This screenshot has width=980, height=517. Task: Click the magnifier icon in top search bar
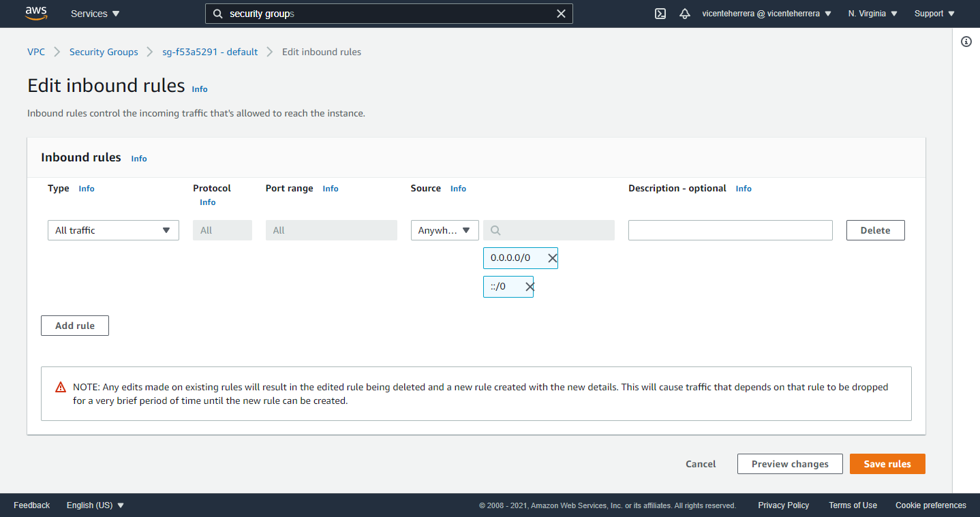(217, 14)
